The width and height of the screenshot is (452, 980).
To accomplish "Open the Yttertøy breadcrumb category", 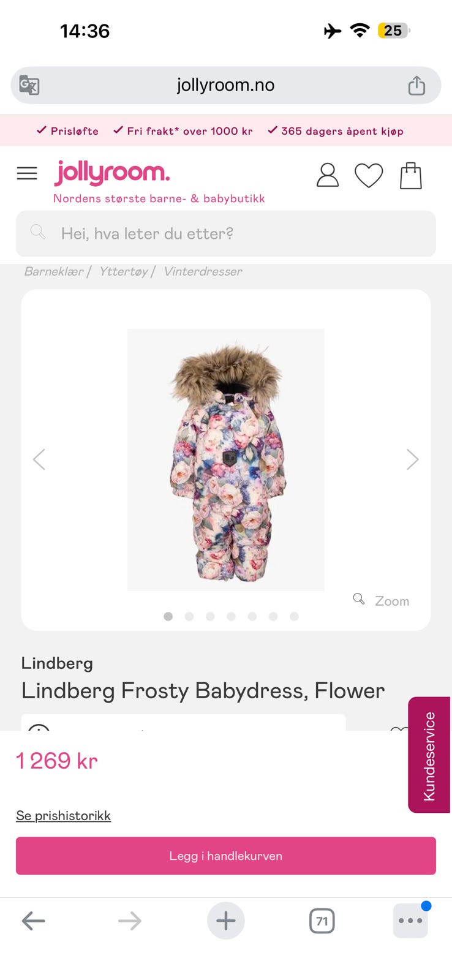I will pos(124,271).
